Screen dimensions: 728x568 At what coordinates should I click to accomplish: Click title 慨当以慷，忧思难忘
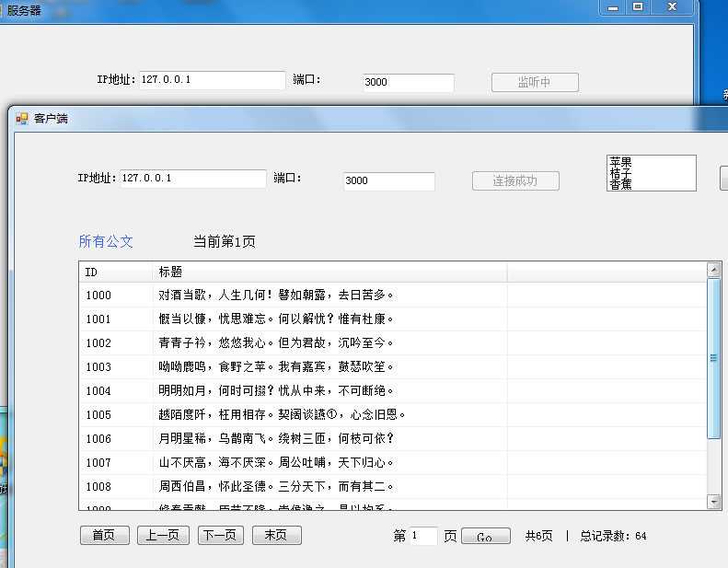[276, 319]
